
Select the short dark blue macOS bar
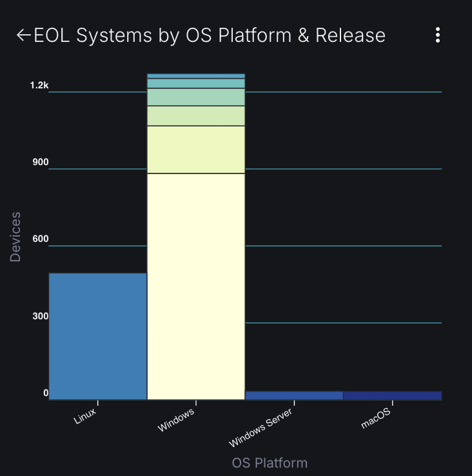[x=392, y=395]
